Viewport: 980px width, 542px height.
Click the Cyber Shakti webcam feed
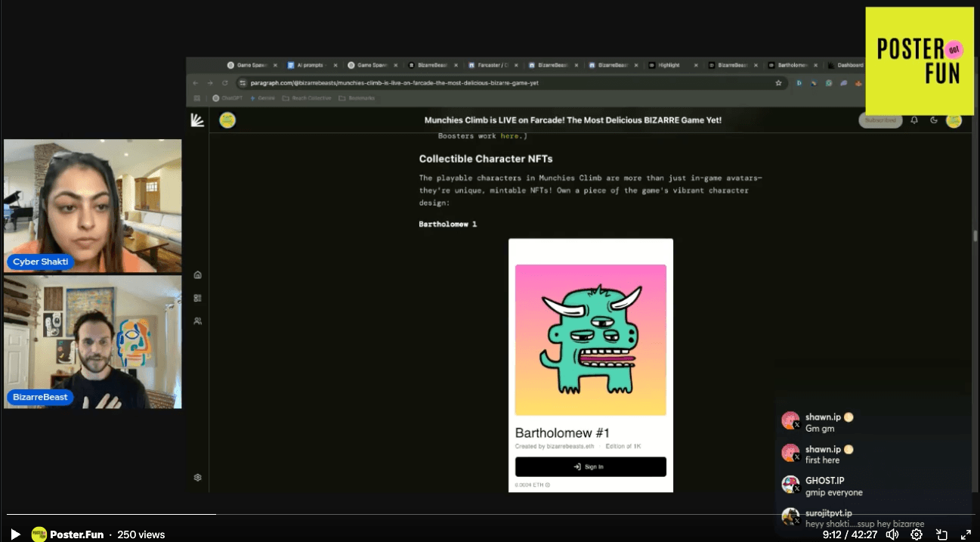[92, 206]
